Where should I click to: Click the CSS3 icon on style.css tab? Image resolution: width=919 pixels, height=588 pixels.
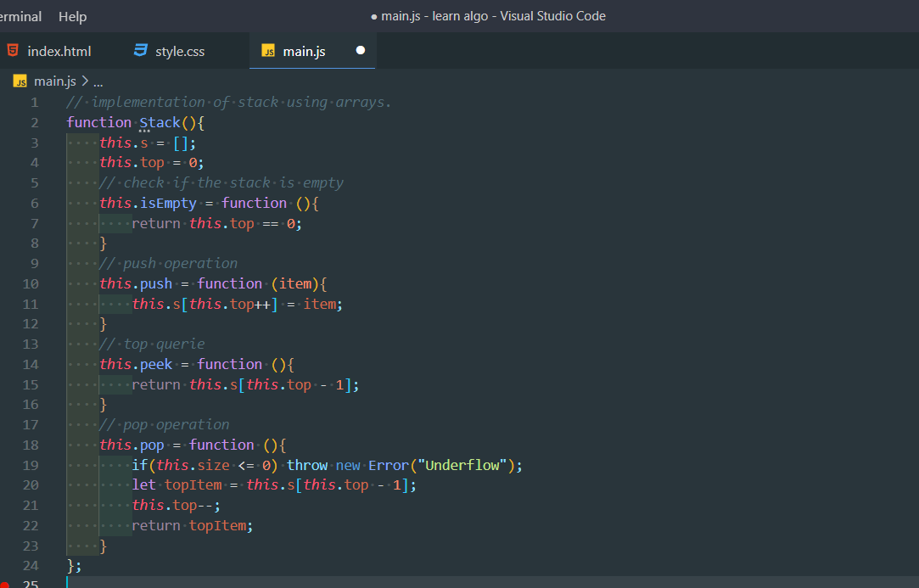[141, 50]
